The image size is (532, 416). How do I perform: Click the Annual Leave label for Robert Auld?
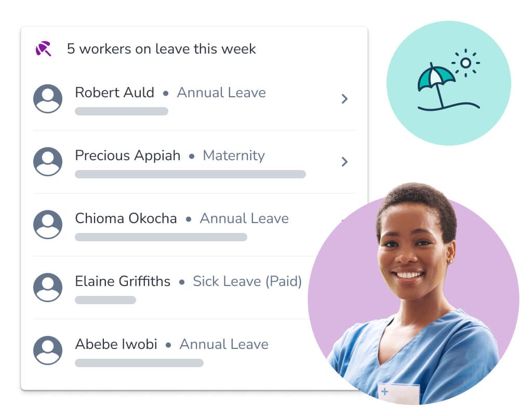point(221,93)
